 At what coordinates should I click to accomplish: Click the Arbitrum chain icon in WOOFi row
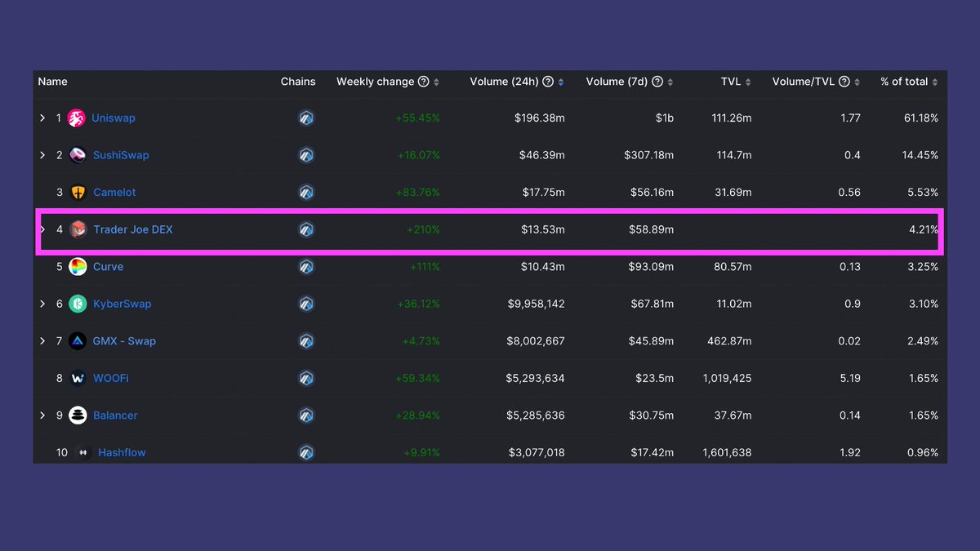click(306, 378)
